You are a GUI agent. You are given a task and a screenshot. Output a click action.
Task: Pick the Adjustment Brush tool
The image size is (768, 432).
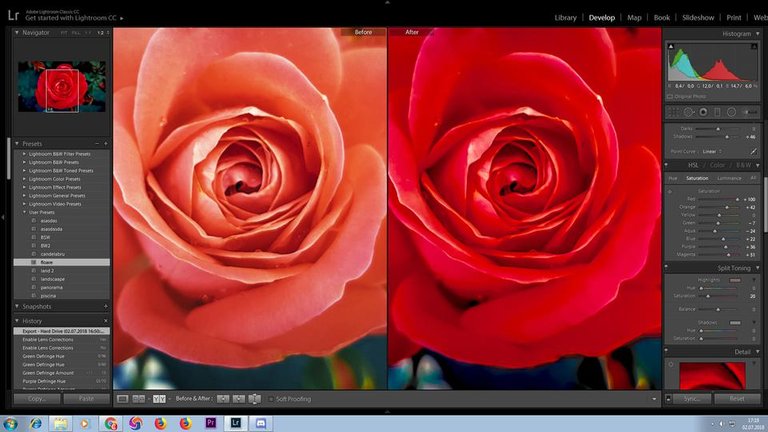748,112
